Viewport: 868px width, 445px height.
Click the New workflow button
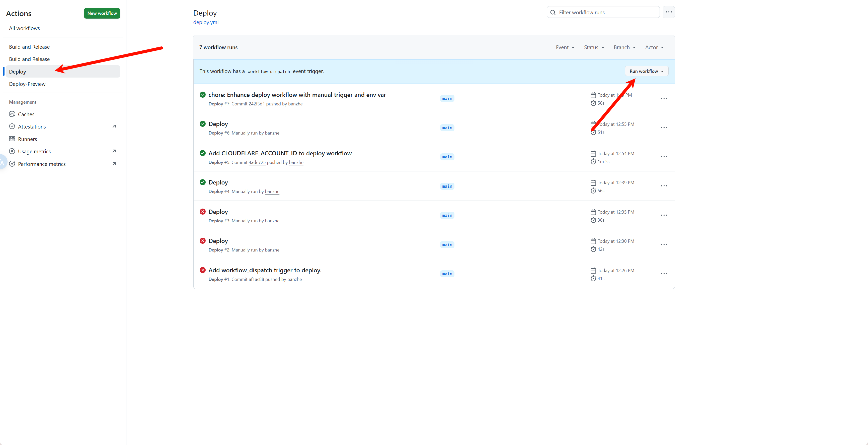click(x=102, y=13)
